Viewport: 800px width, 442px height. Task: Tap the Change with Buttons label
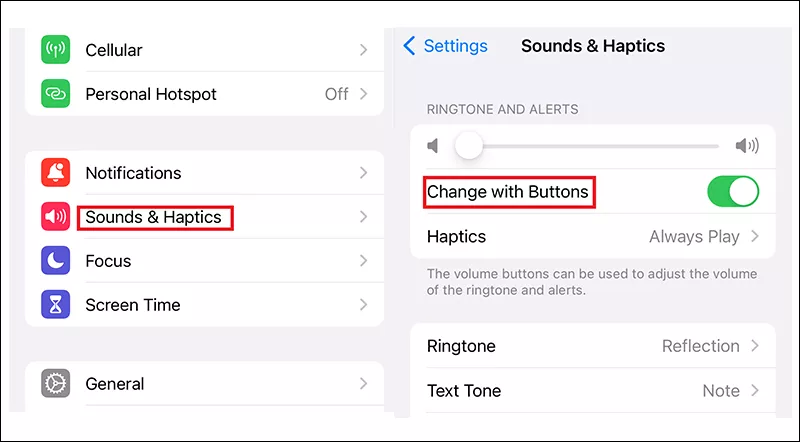(x=508, y=192)
